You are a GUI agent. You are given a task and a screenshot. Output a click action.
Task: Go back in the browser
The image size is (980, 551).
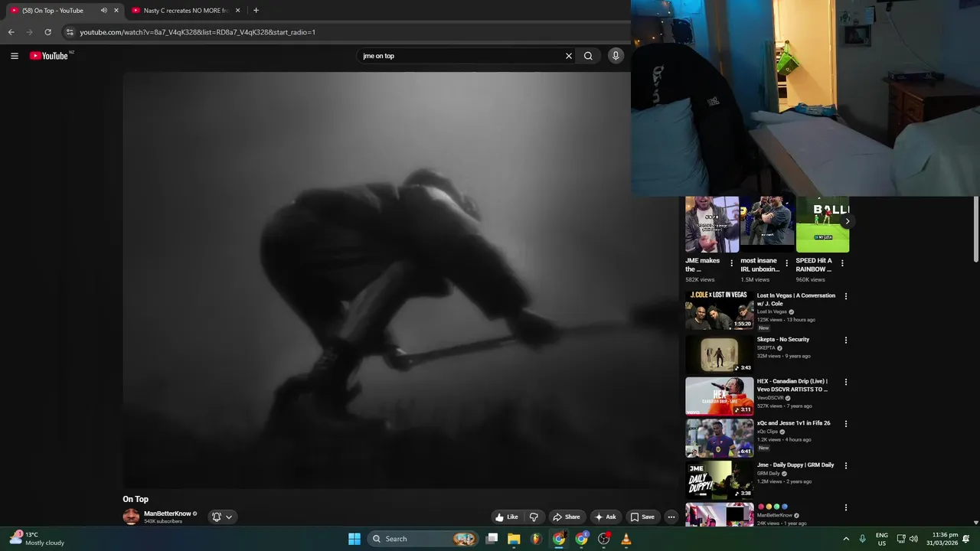11,32
